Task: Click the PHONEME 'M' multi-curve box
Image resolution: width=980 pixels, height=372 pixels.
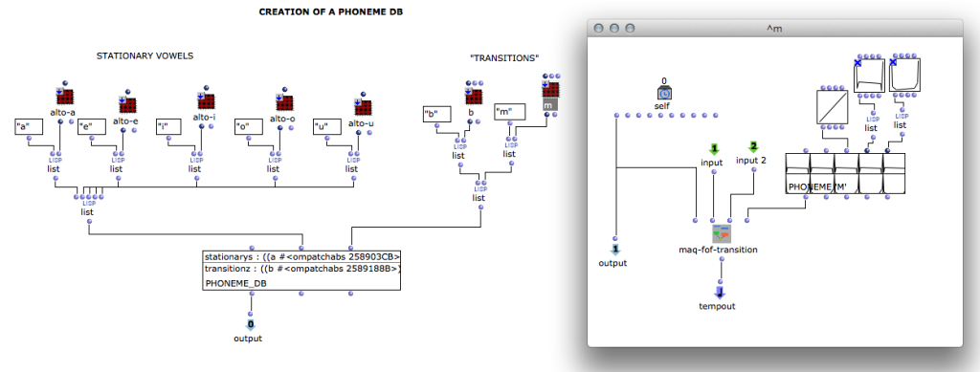Action: pos(845,173)
